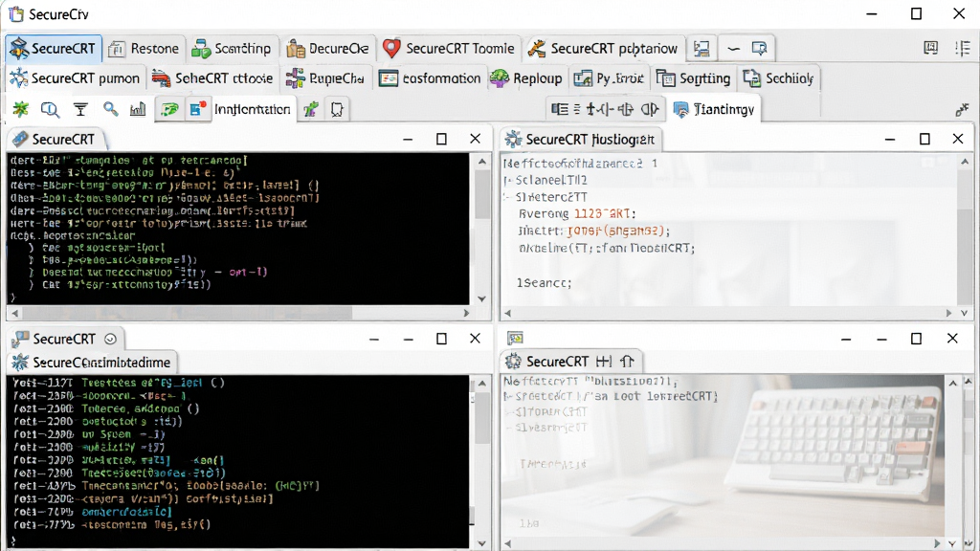Click the list options icon at far top-right
The image size is (980, 551).
pyautogui.click(x=963, y=48)
